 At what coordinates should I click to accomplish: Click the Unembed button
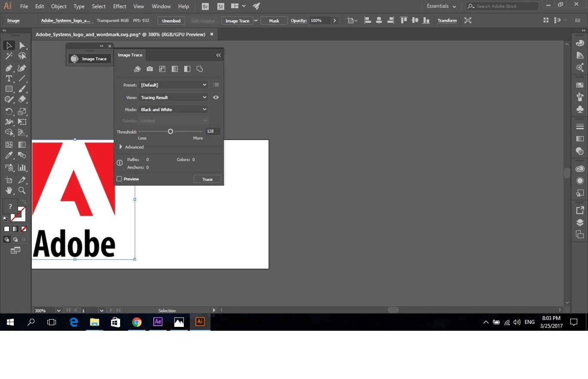click(x=171, y=21)
